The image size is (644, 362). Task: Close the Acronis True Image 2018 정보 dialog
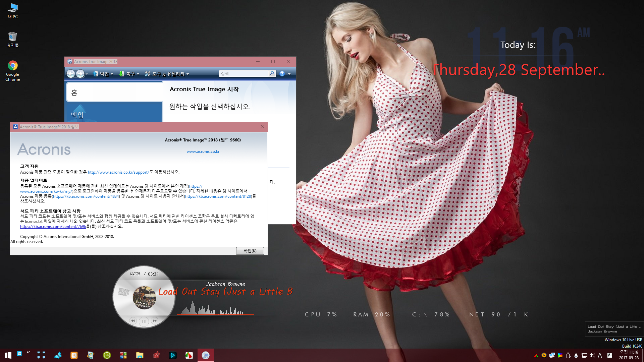coord(263,127)
